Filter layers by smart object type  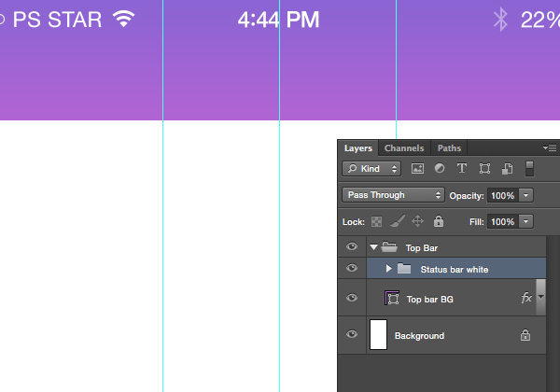[x=507, y=169]
